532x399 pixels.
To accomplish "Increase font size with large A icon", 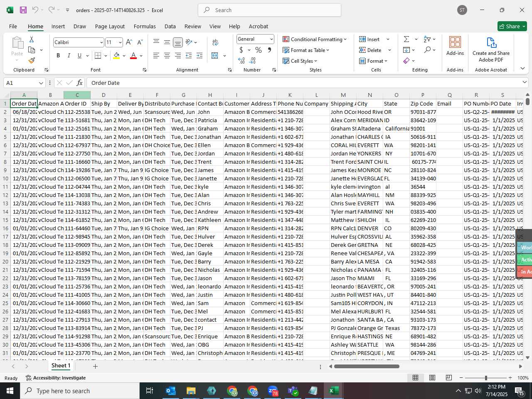I will coord(129,42).
